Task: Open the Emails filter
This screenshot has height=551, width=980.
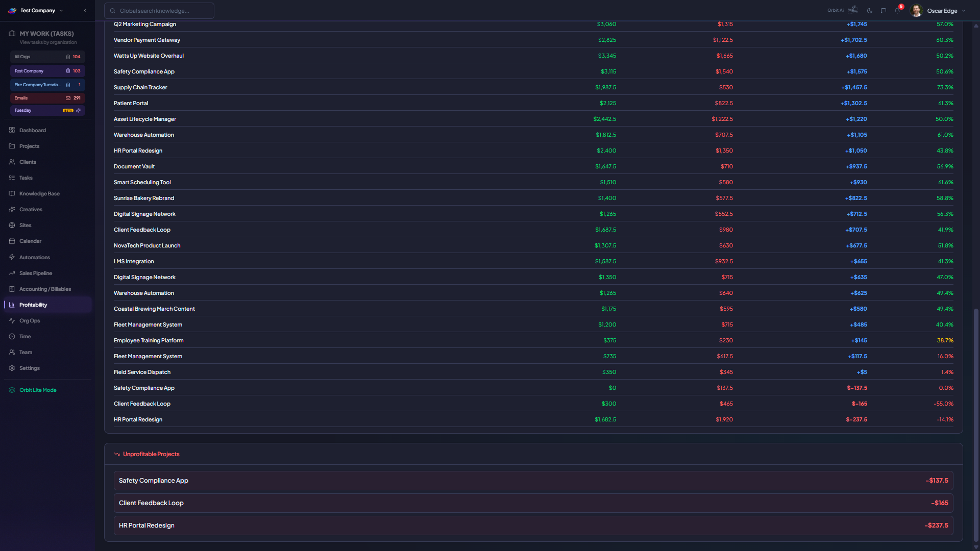Action: tap(47, 98)
